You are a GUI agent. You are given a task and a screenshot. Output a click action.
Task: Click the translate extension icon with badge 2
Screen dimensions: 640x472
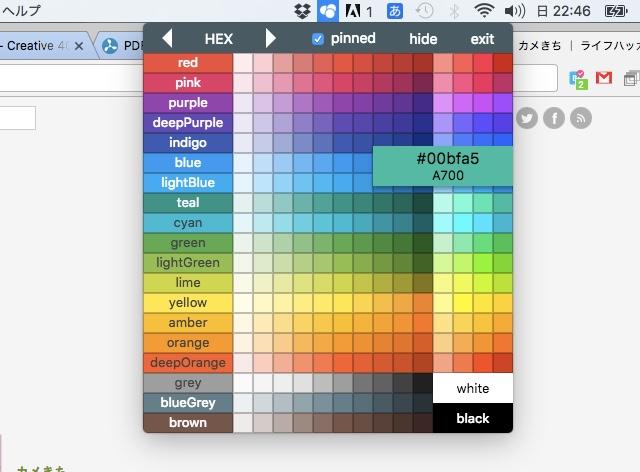point(578,79)
